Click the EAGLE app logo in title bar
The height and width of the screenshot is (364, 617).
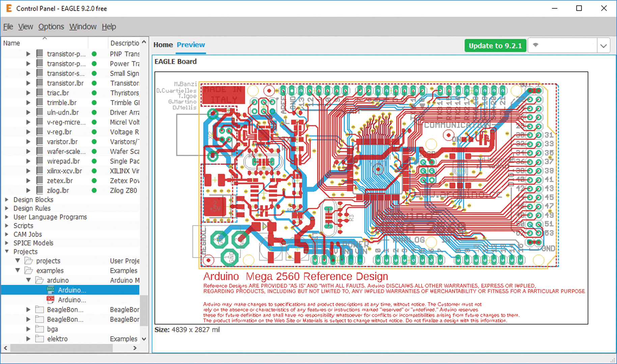pos(9,8)
